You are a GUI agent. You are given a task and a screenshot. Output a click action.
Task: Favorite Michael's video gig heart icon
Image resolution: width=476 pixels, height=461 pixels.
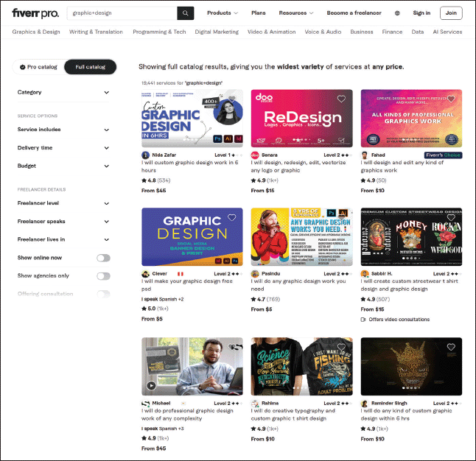232,347
